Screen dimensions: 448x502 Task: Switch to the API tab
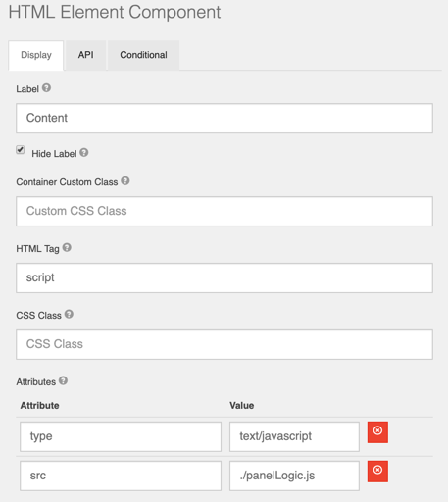(x=85, y=55)
